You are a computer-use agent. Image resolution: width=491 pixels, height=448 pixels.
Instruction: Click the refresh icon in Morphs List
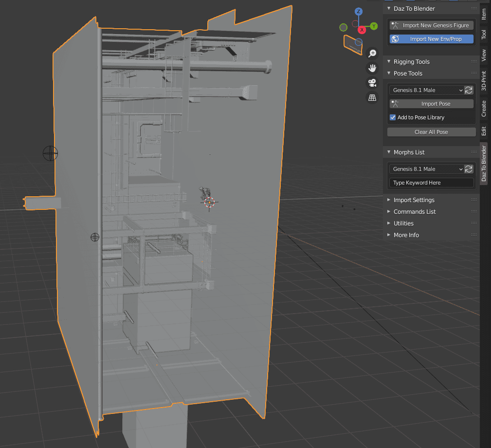pos(469,168)
